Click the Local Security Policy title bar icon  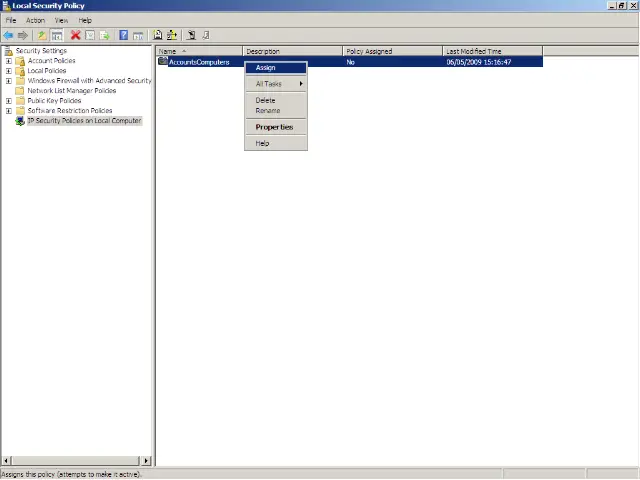[6, 6]
